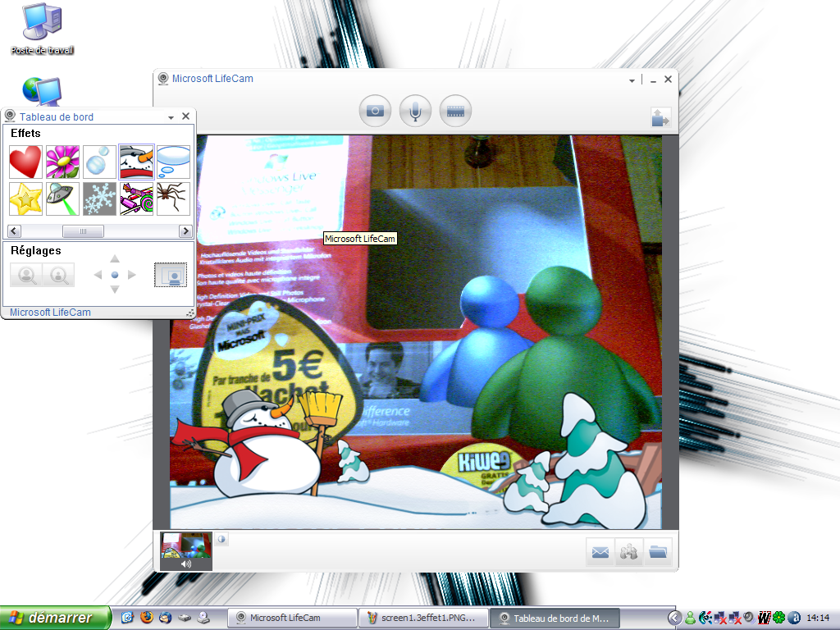Select the network places desktop icon
The height and width of the screenshot is (630, 840).
pyautogui.click(x=42, y=91)
